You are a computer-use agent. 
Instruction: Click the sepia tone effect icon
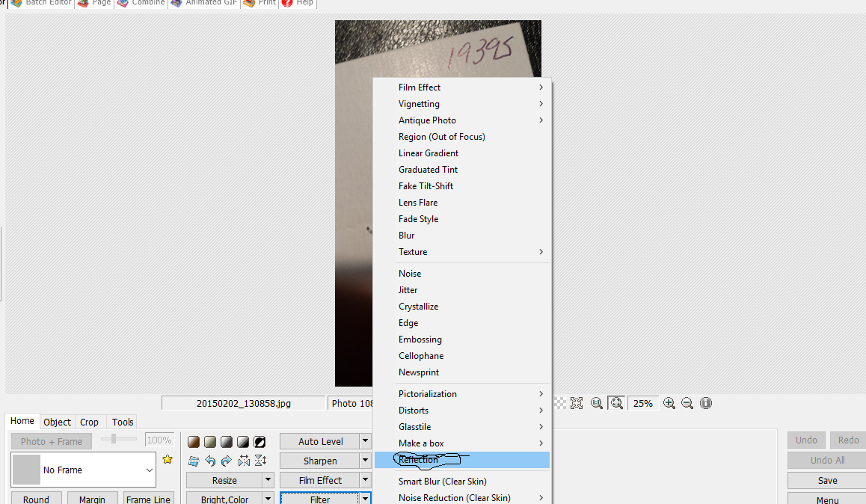click(x=194, y=442)
